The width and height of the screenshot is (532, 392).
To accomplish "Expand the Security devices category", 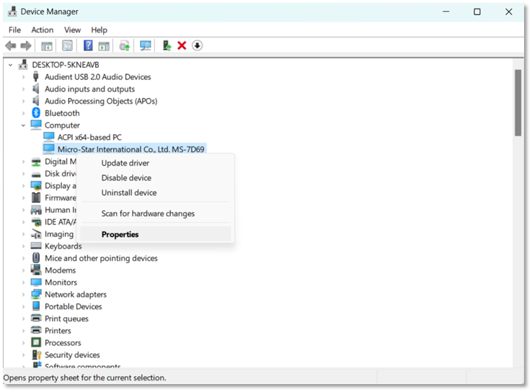I will [x=23, y=355].
